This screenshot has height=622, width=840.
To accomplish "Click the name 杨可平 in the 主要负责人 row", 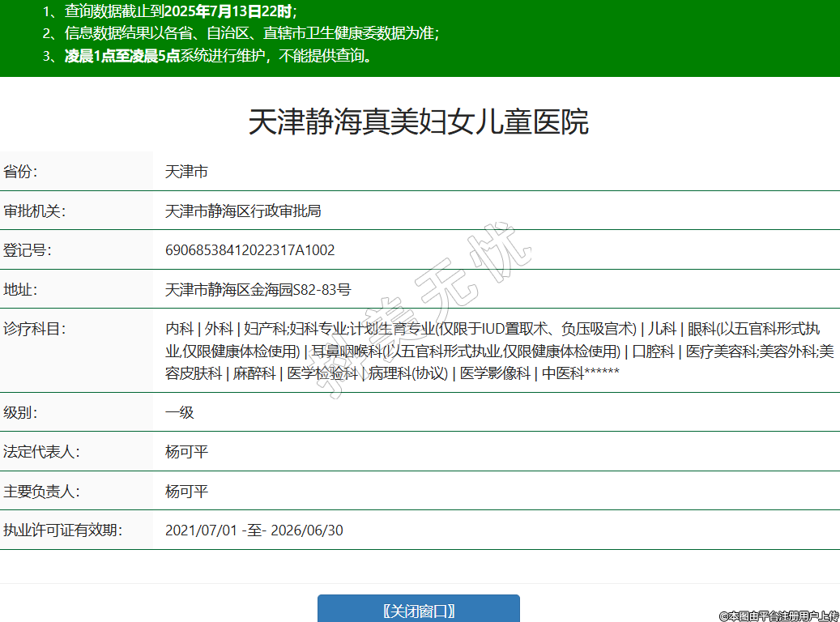I will pos(186,492).
